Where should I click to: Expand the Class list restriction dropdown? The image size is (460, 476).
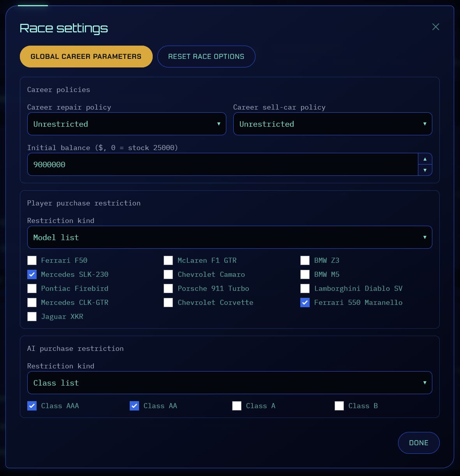[230, 383]
